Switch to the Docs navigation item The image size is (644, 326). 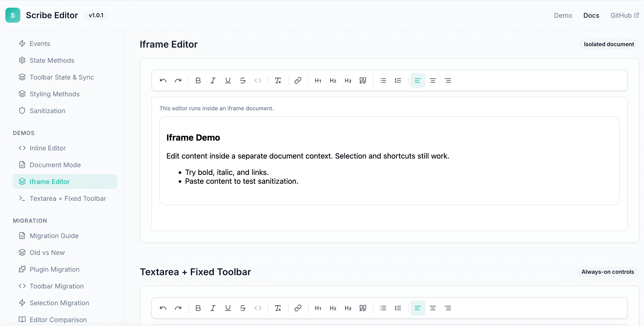click(591, 15)
